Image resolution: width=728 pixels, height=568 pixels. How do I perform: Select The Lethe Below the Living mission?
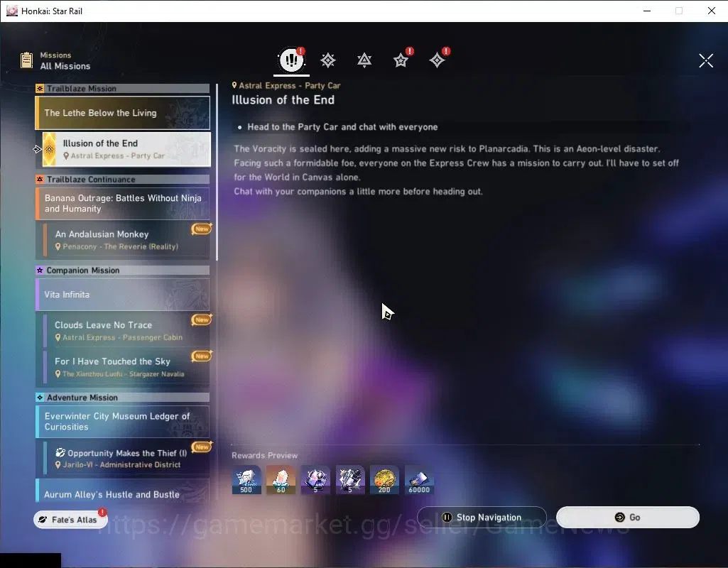pyautogui.click(x=123, y=113)
